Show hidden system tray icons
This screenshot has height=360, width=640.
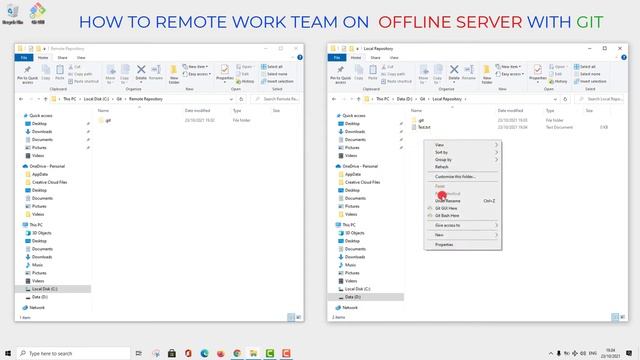coord(551,353)
